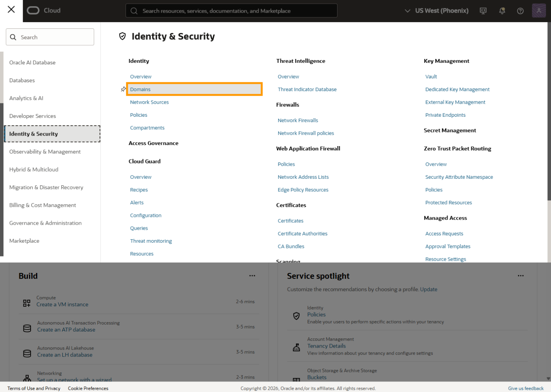Viewport: 551px width, 392px height.
Task: Open the Service spotlight three-dot menu
Action: (521, 276)
